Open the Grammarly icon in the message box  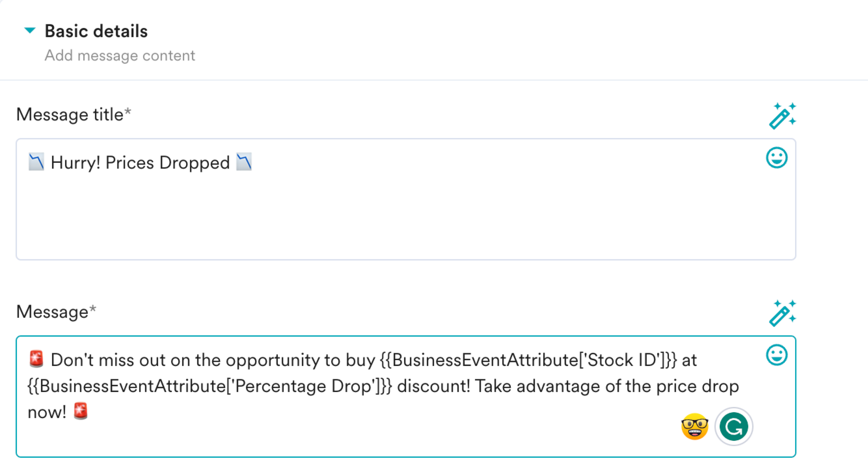point(734,427)
